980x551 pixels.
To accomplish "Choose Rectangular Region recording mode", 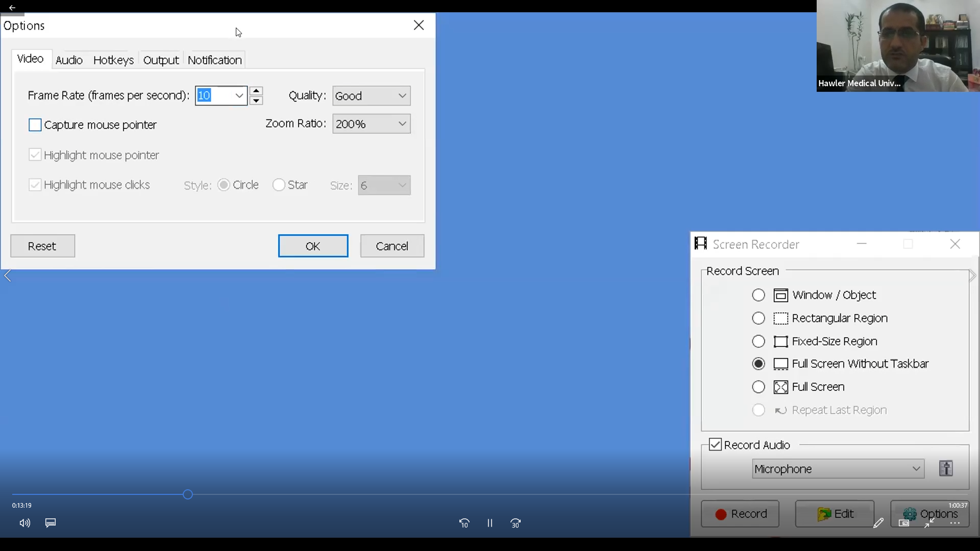I will click(758, 318).
